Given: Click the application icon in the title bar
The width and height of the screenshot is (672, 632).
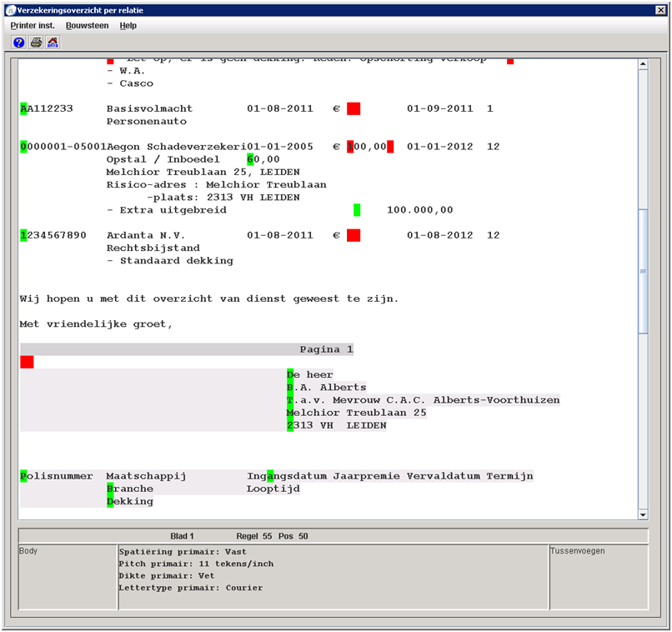Looking at the screenshot, I should [10, 9].
